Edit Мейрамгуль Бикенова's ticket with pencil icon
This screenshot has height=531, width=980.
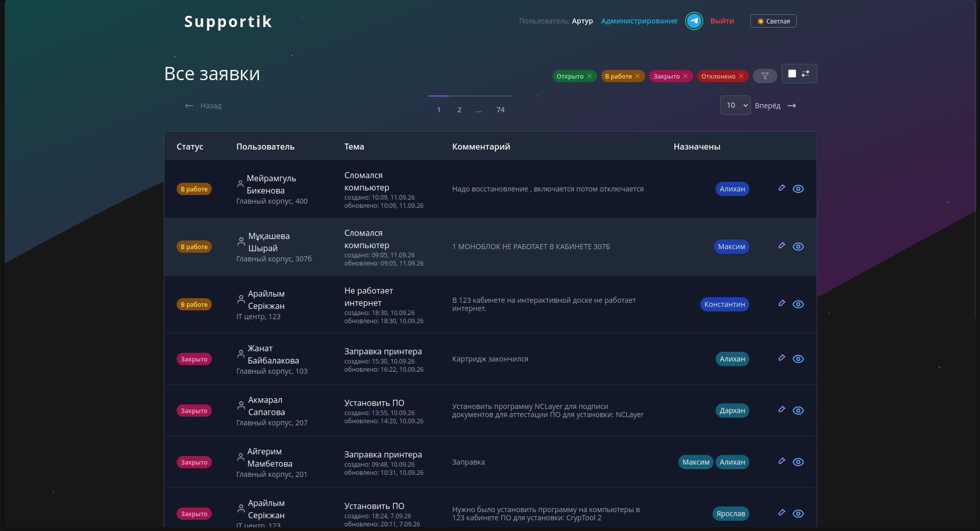781,188
